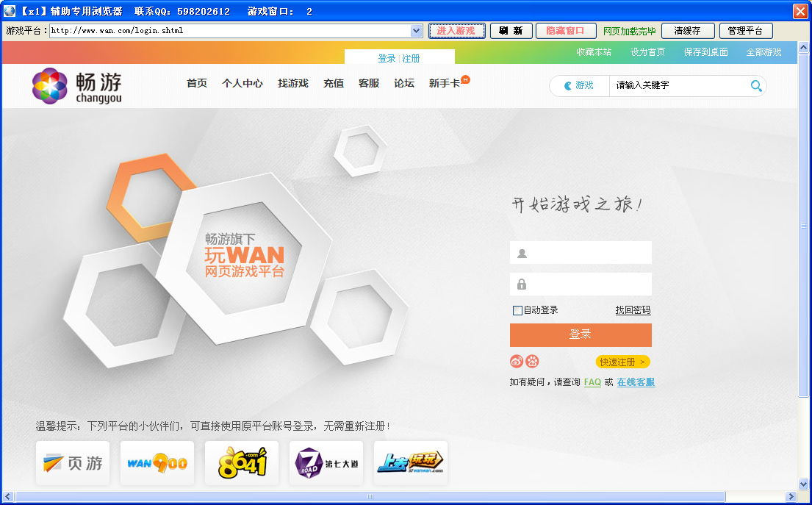This screenshot has height=505, width=812.
Task: Click 全部游戏 link
Action: tap(764, 51)
